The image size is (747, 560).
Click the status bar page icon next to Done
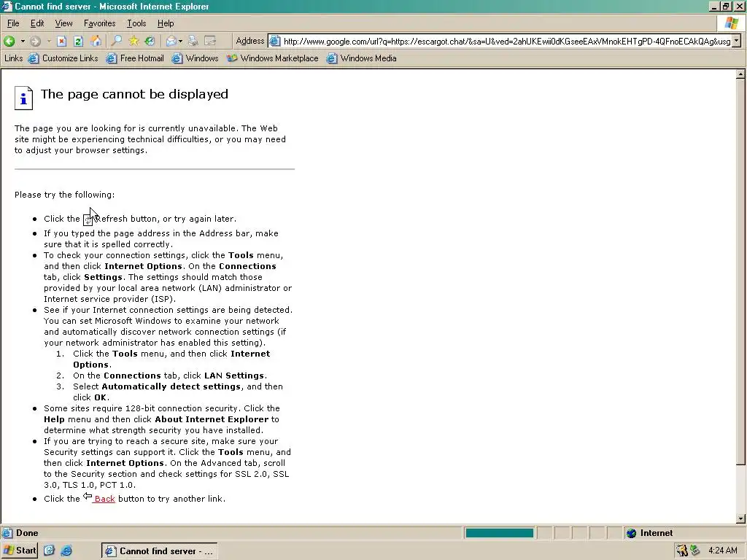(x=7, y=533)
